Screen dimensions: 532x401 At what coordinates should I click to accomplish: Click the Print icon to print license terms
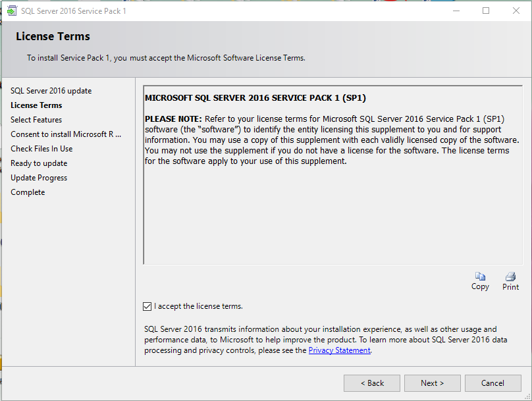(510, 281)
